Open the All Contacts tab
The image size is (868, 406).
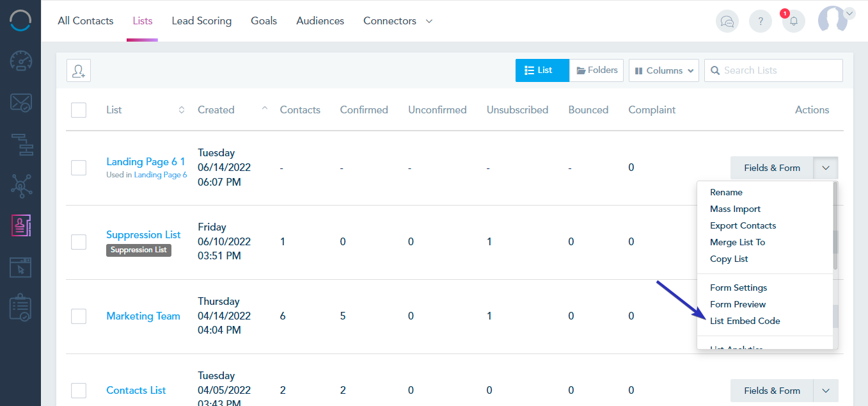pyautogui.click(x=86, y=21)
